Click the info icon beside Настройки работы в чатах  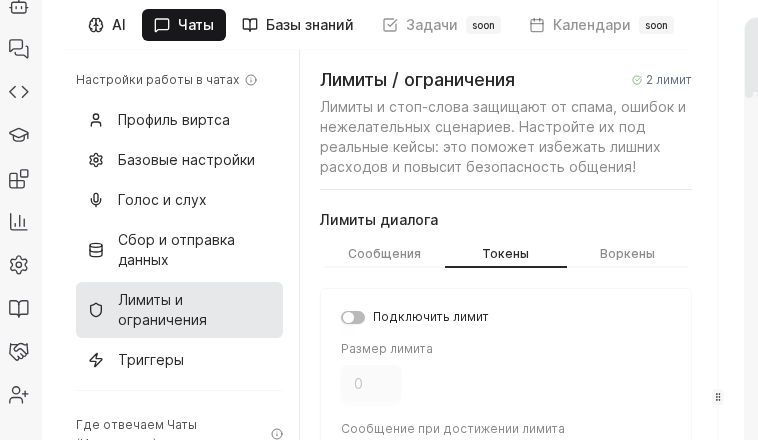coord(251,80)
